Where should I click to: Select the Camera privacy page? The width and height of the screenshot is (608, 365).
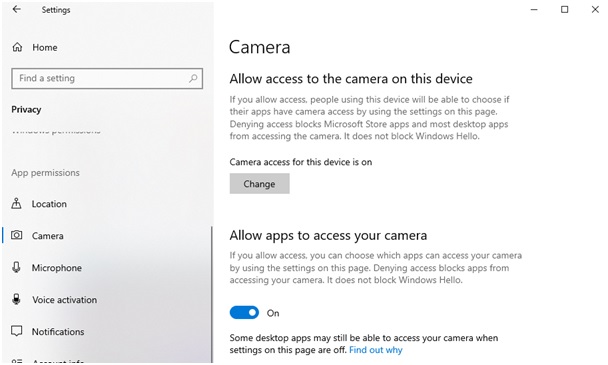[x=48, y=236]
